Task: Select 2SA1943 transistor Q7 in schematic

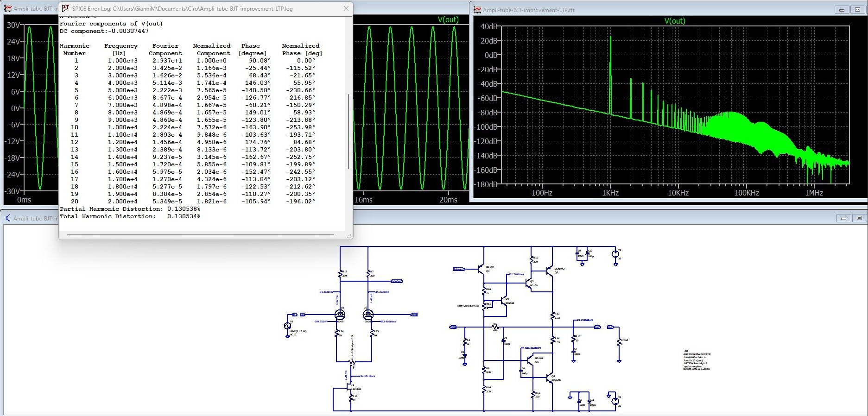Action: pyautogui.click(x=550, y=270)
